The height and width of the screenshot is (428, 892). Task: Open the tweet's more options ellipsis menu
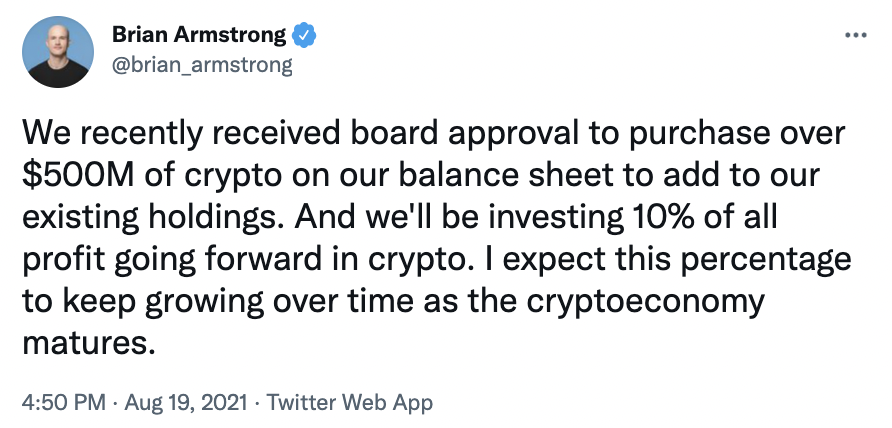coord(856,35)
